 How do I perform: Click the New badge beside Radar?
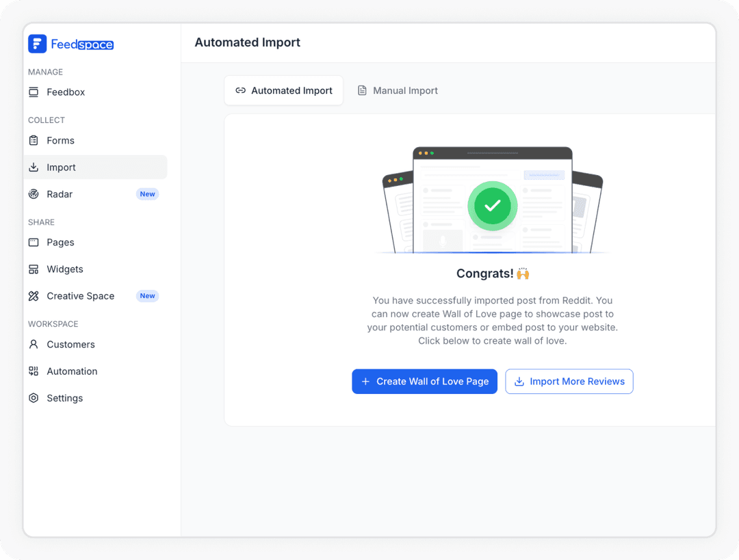[148, 194]
